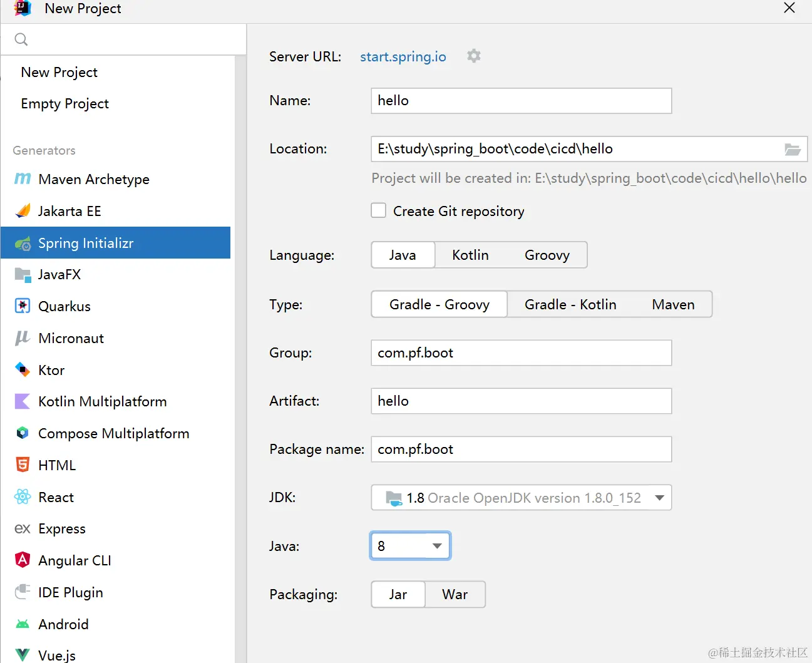
Task: Expand the JDK dropdown
Action: [x=659, y=498]
